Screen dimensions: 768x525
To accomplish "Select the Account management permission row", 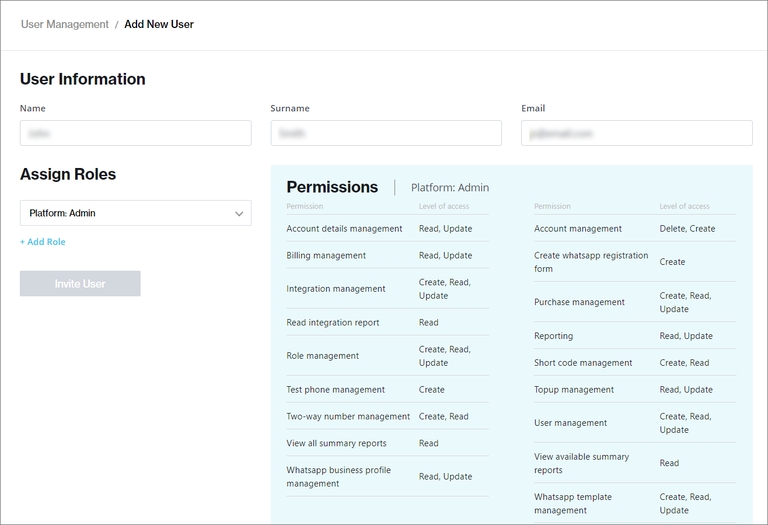I will (x=578, y=229).
